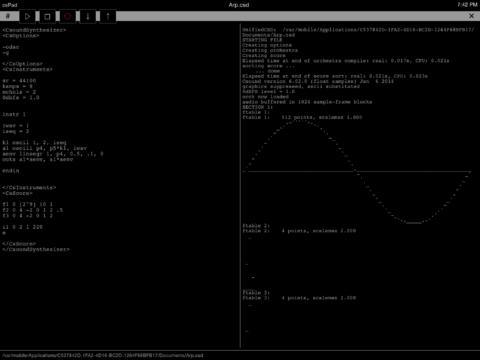Click the closing CsoundSynthesizer tag line
480x360 pixels.
pyautogui.click(x=36, y=249)
